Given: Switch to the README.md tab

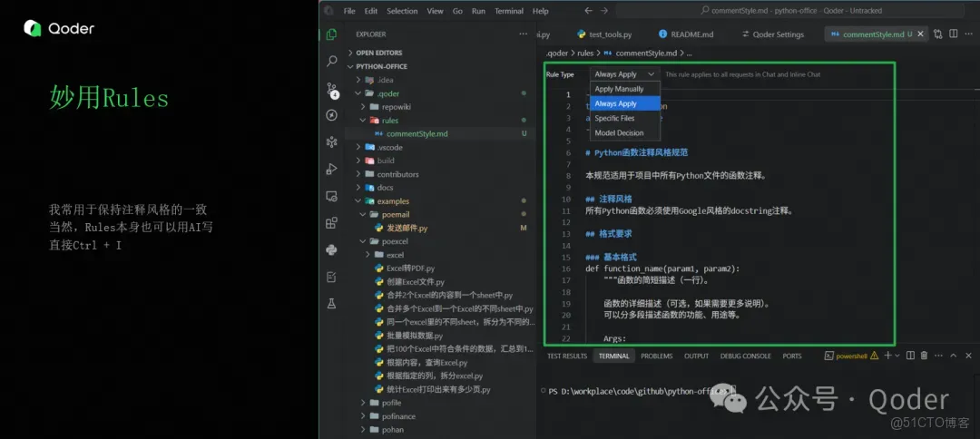Looking at the screenshot, I should pos(685,34).
